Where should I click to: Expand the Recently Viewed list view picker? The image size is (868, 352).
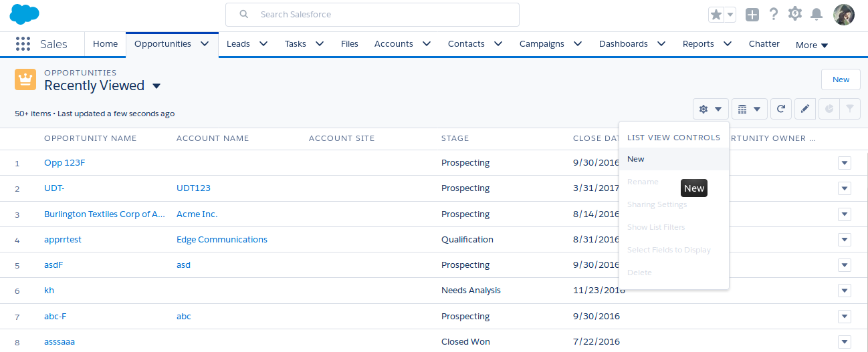156,86
